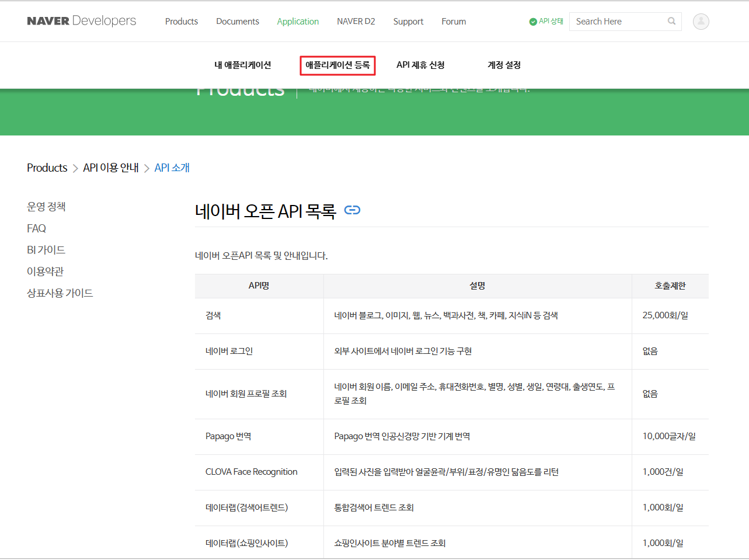Screen dimensions: 749x560
Task: Click the NAVER Developers logo
Action: click(x=82, y=21)
